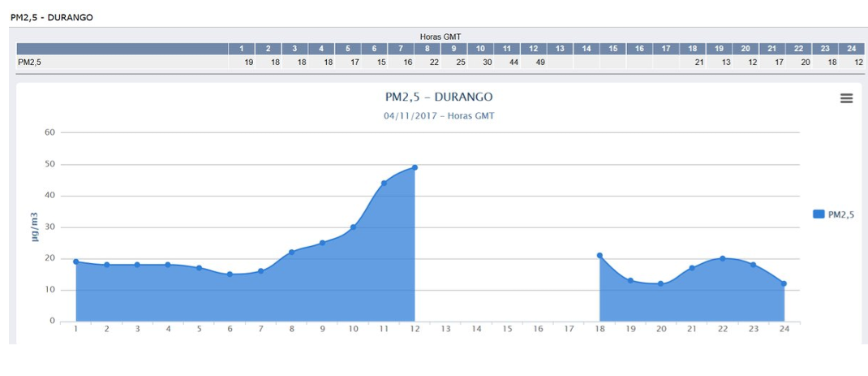Click the y-axis value 40
This screenshot has height=376, width=868.
49,196
